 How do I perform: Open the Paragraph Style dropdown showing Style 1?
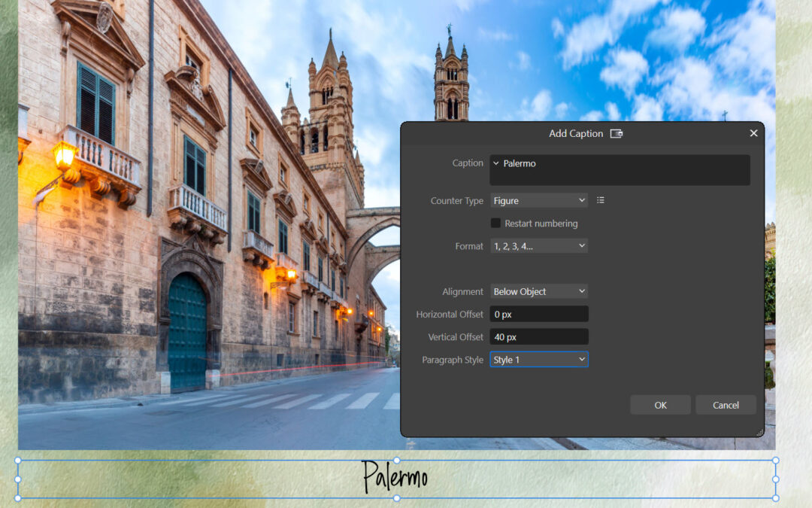[539, 359]
